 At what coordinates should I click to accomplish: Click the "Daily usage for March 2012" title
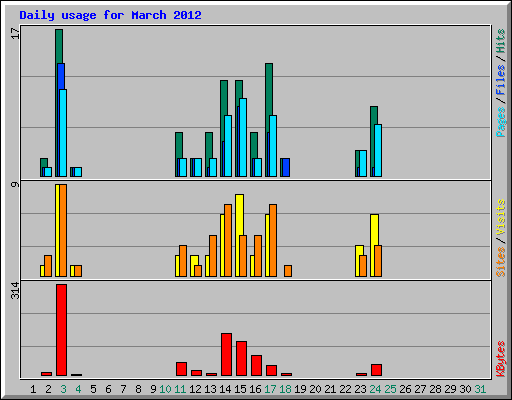[110, 15]
